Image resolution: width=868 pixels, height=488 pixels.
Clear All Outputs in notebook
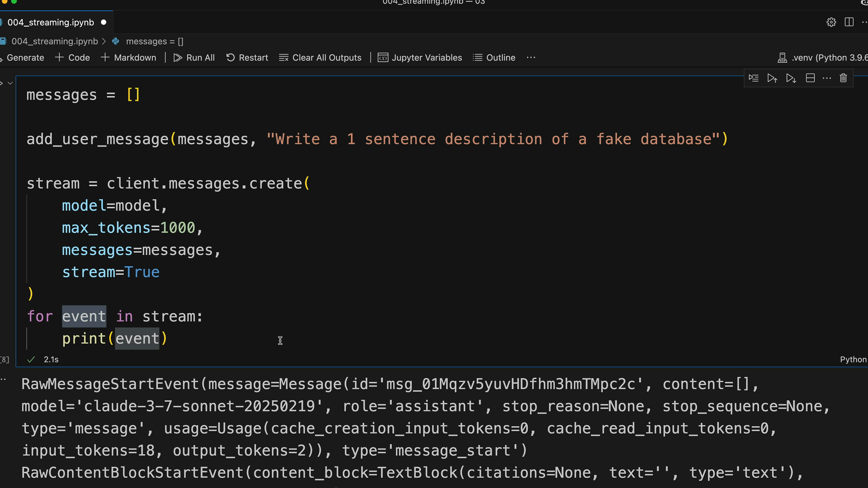coord(320,57)
